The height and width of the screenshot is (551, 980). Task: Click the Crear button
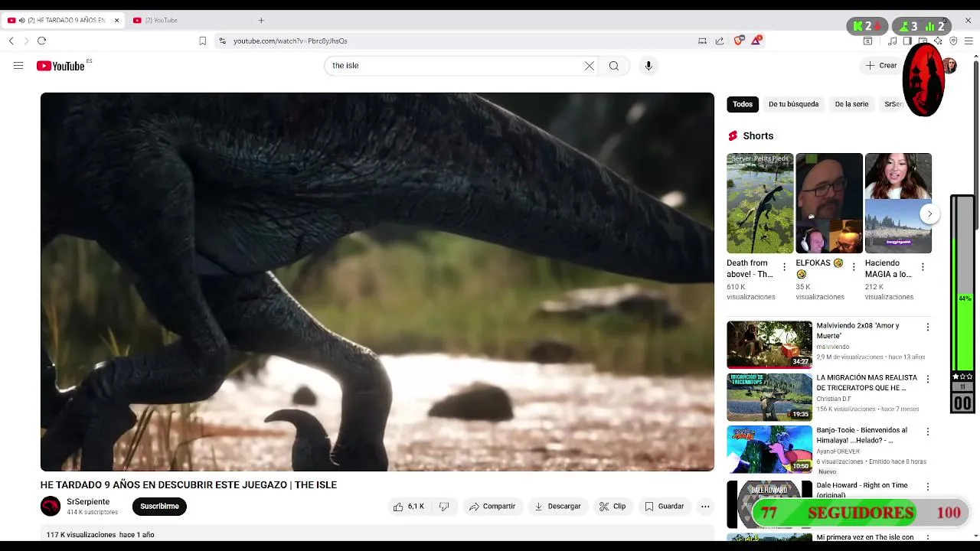click(880, 66)
